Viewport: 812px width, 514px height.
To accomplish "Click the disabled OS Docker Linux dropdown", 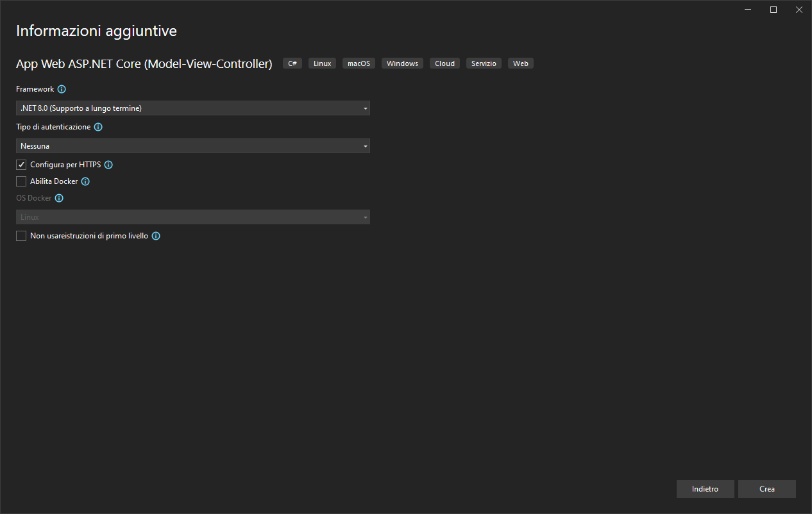I will click(193, 217).
